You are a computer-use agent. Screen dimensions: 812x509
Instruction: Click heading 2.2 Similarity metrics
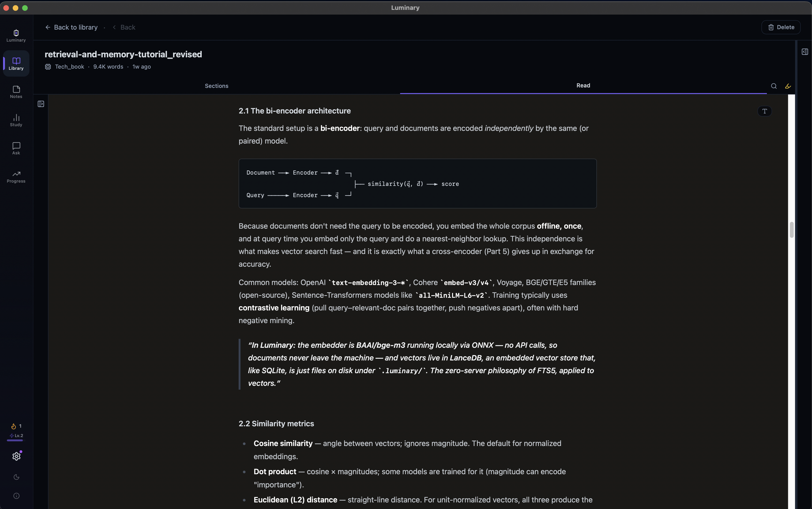pyautogui.click(x=276, y=423)
